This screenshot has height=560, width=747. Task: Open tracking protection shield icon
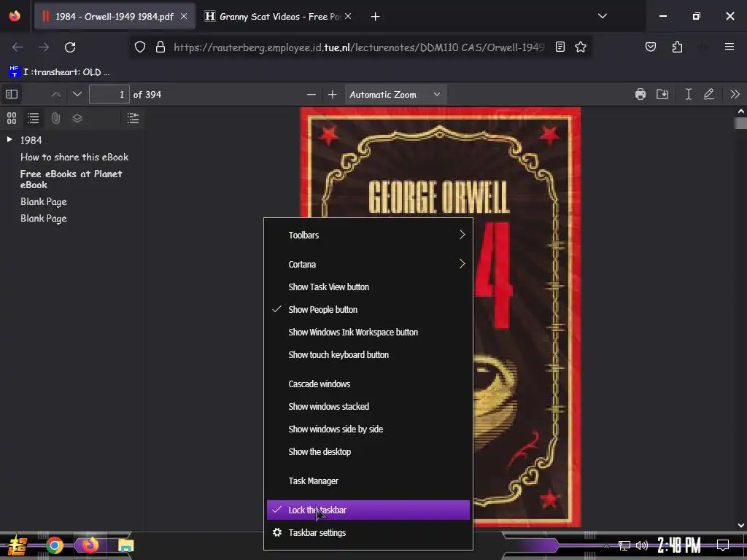139,47
